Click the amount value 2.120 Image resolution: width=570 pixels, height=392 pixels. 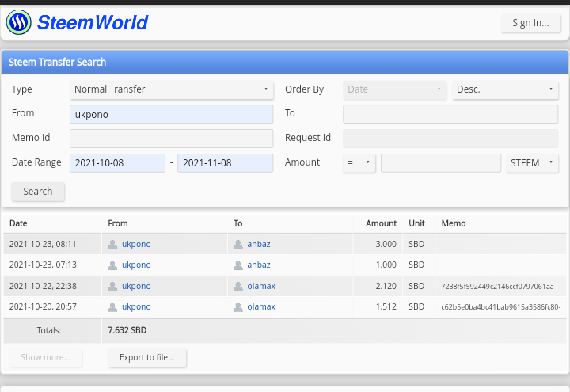[x=386, y=286]
